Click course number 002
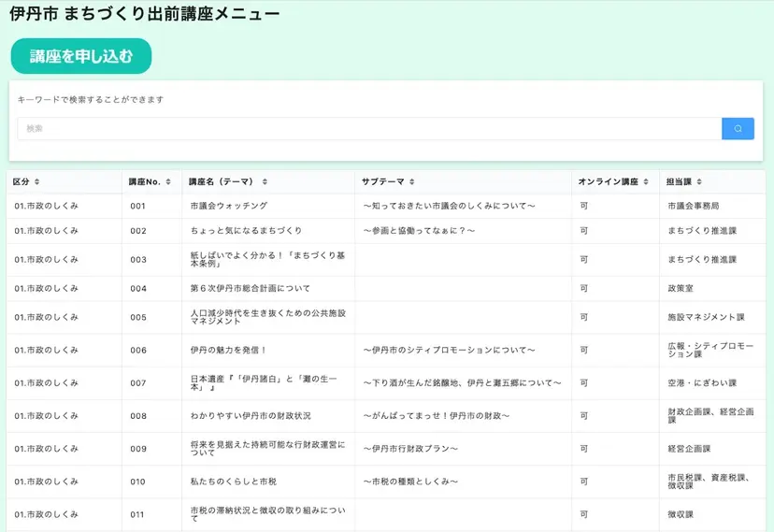 coord(138,230)
